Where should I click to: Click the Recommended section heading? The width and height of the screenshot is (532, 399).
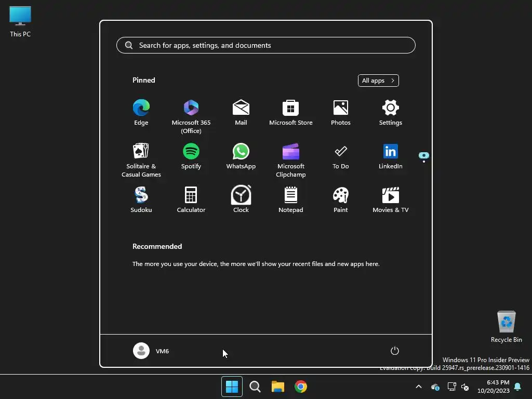pyautogui.click(x=157, y=246)
